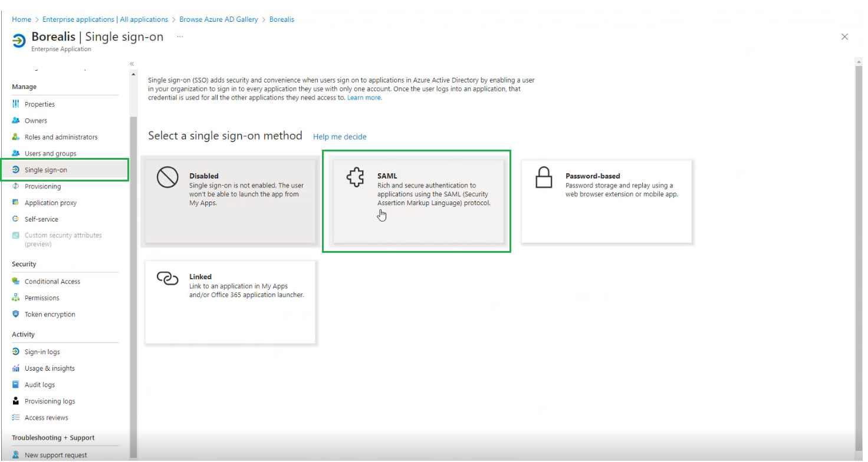Open Owners in the Manage menu
This screenshot has width=868, height=462.
pos(36,121)
